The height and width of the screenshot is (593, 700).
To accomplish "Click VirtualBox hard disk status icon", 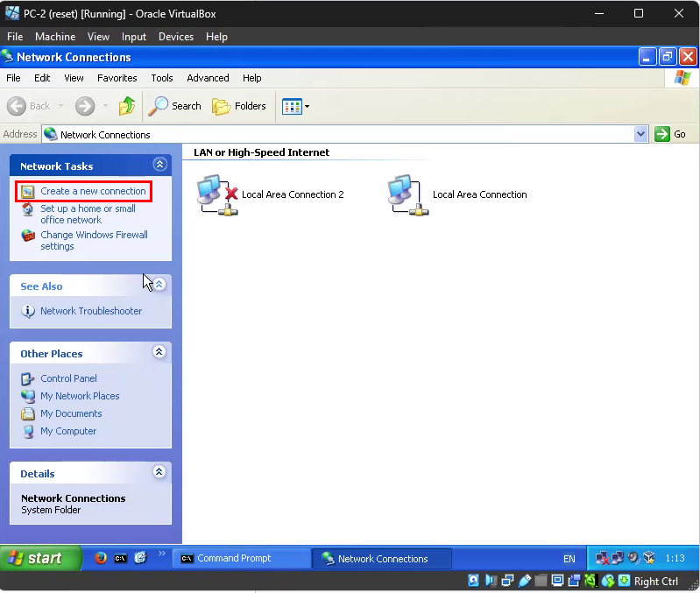I will (474, 581).
